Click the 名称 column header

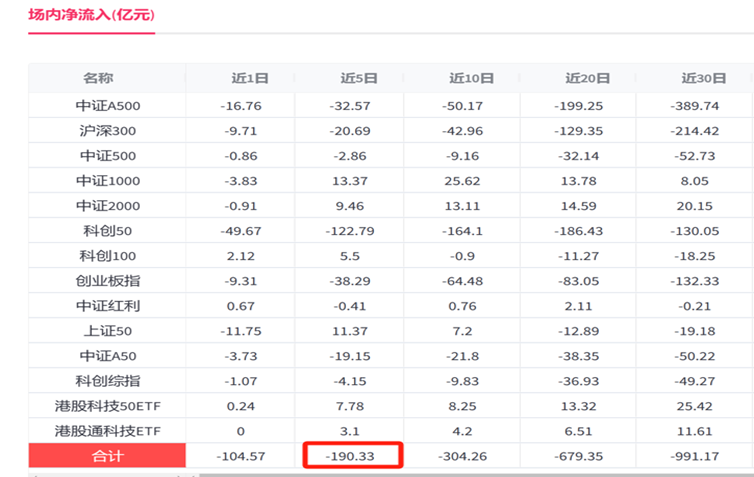tap(98, 78)
